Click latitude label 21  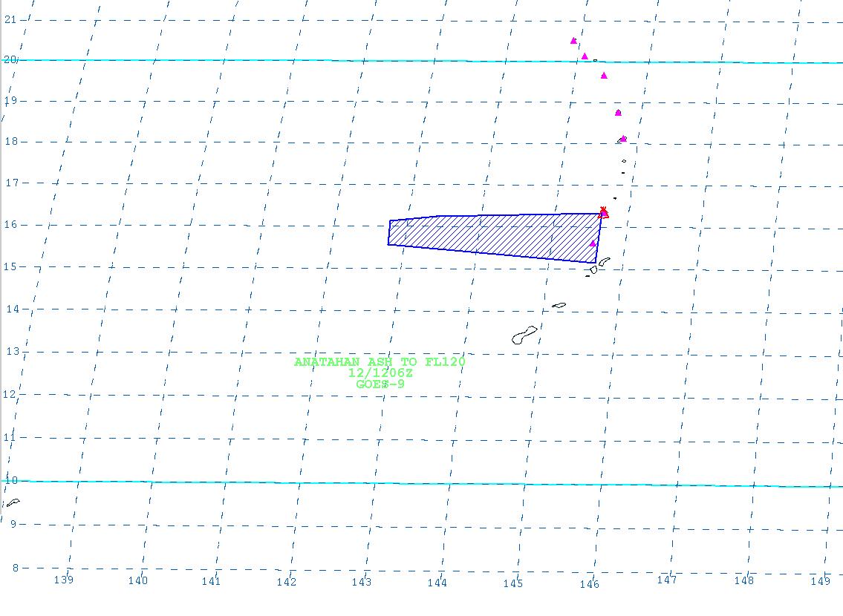click(10, 20)
